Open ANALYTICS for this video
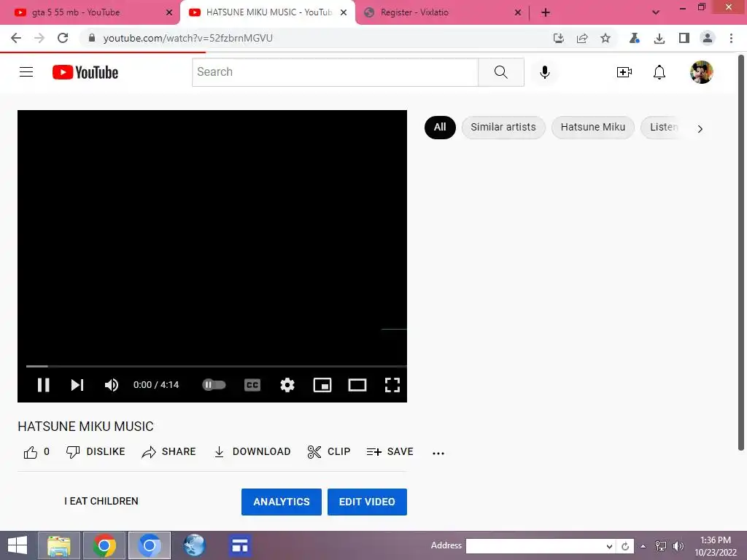Screen dimensions: 747x560 coord(281,502)
